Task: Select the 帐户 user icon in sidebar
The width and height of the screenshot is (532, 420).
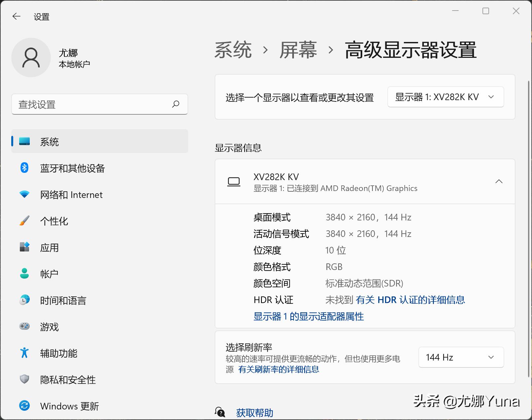Action: [24, 274]
